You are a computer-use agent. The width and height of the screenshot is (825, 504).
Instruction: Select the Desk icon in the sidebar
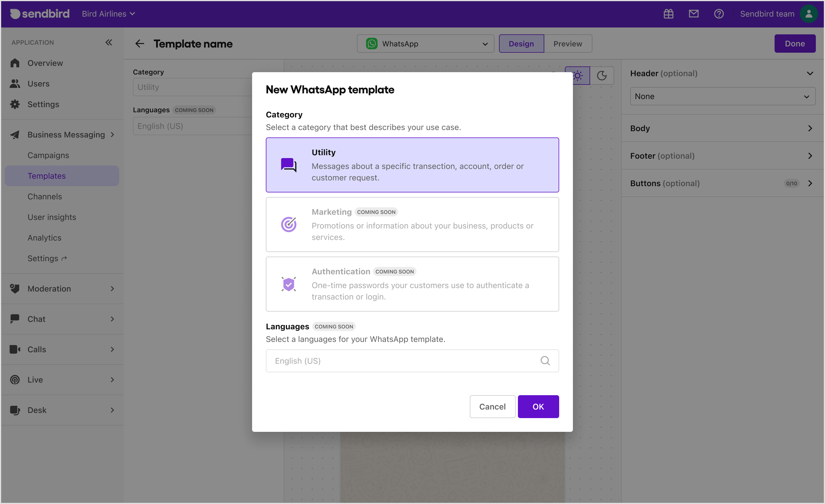click(x=14, y=410)
